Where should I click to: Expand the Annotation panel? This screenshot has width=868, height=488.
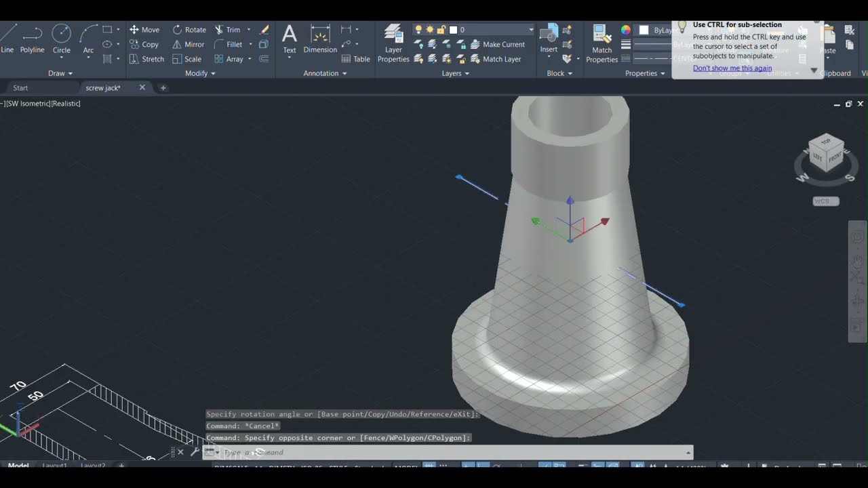pos(325,73)
